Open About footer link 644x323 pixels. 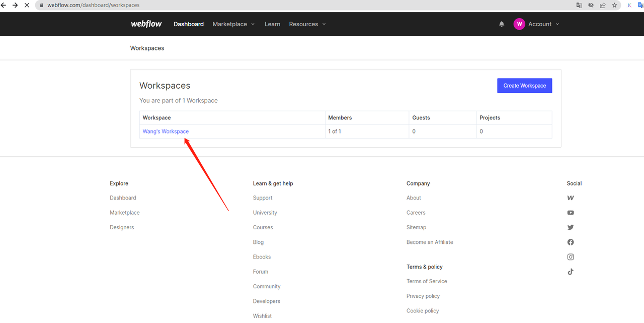414,198
